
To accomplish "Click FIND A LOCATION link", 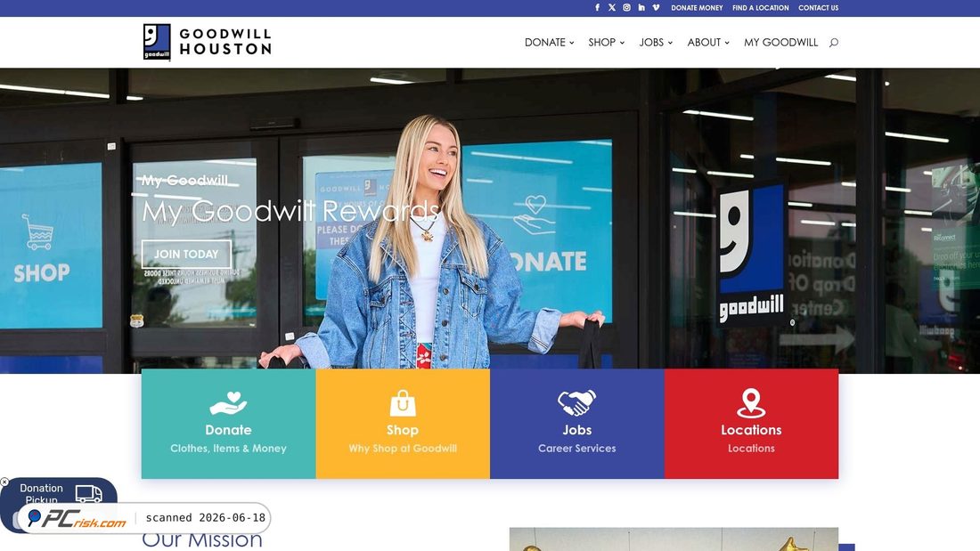I will 761,8.
